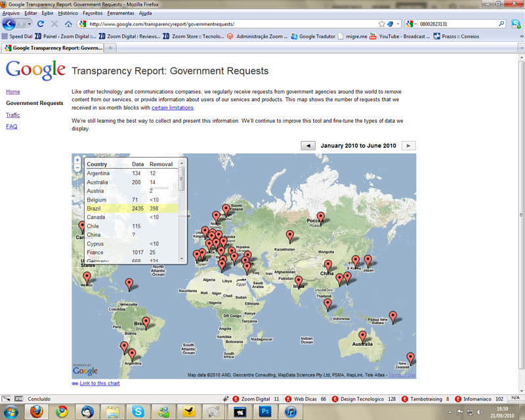Open the Skype toolbar icon

(x=516, y=24)
